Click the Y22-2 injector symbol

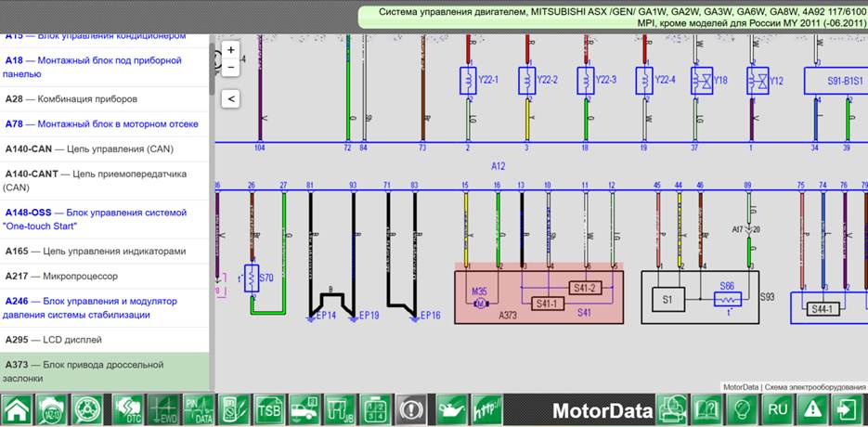tap(527, 81)
